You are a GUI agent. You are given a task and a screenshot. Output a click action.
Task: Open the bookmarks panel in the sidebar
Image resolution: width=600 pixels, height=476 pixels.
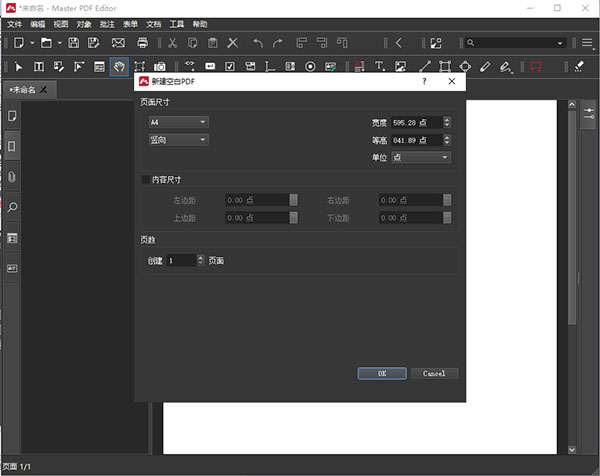13,146
